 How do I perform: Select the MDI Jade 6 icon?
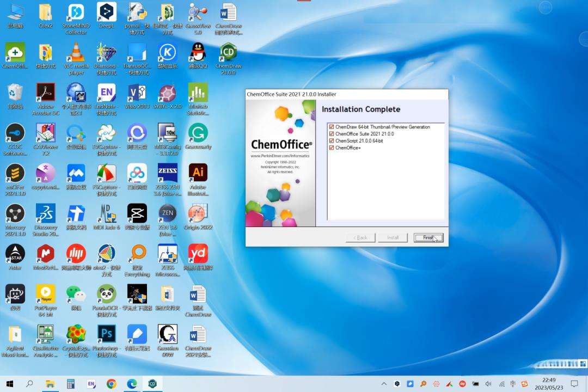tap(107, 217)
